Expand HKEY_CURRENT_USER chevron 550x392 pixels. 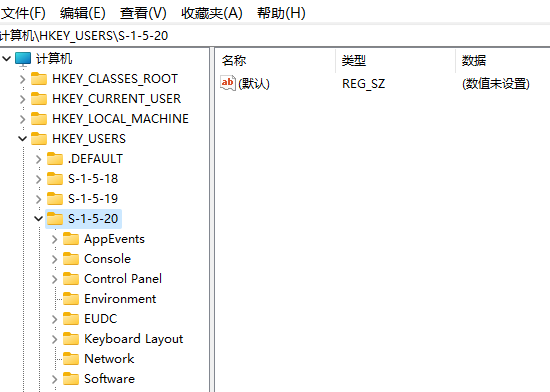23,99
